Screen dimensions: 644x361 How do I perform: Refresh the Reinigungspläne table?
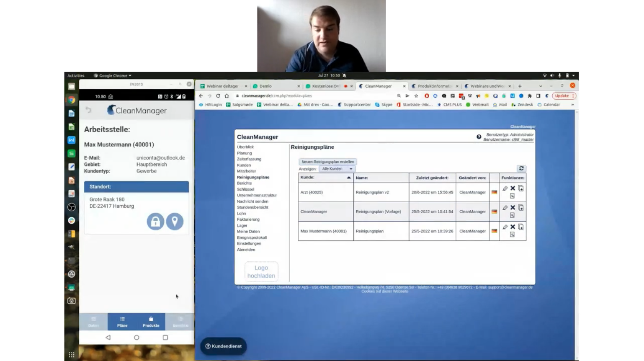(x=521, y=168)
